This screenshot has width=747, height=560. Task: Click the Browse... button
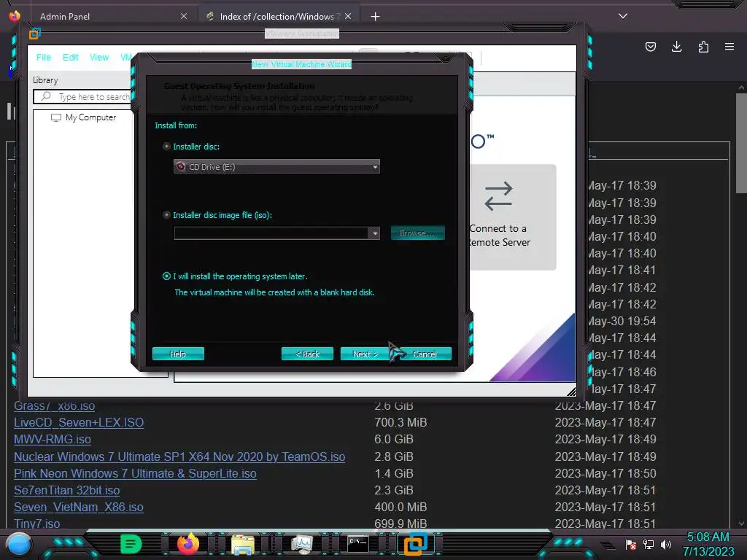pyautogui.click(x=417, y=233)
